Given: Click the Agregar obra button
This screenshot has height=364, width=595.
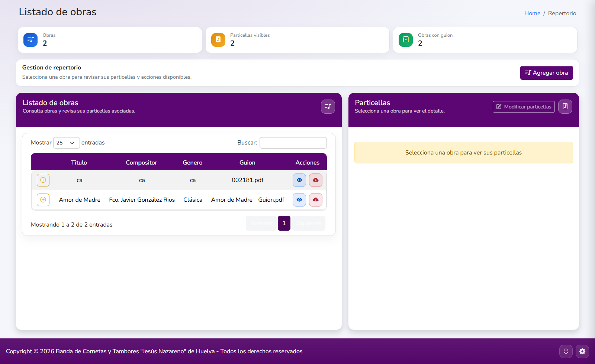Looking at the screenshot, I should pos(546,73).
